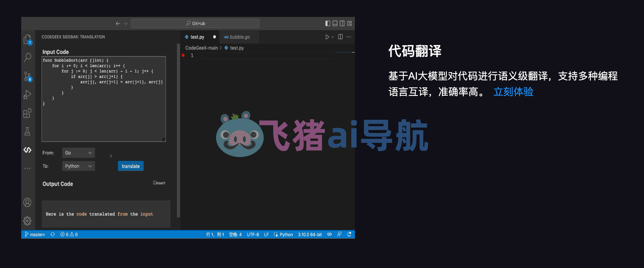
Task: Open the errors and warnings indicator
Action: 69,234
